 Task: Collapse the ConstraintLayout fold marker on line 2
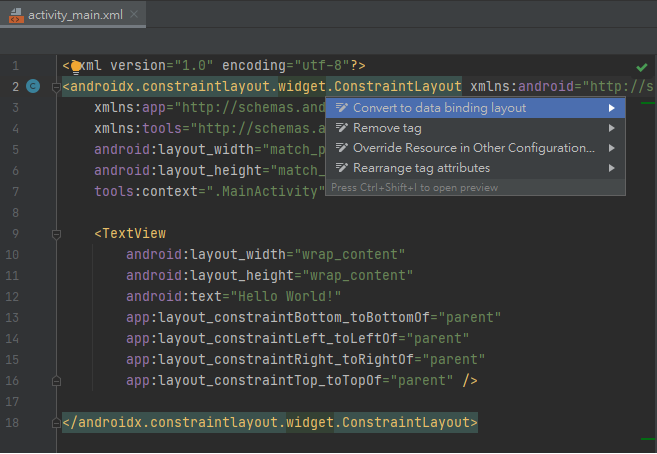(x=56, y=87)
